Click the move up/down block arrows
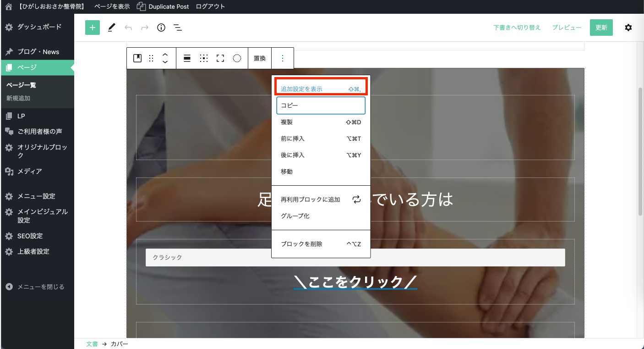Viewport: 644px width, 349px height. (165, 58)
